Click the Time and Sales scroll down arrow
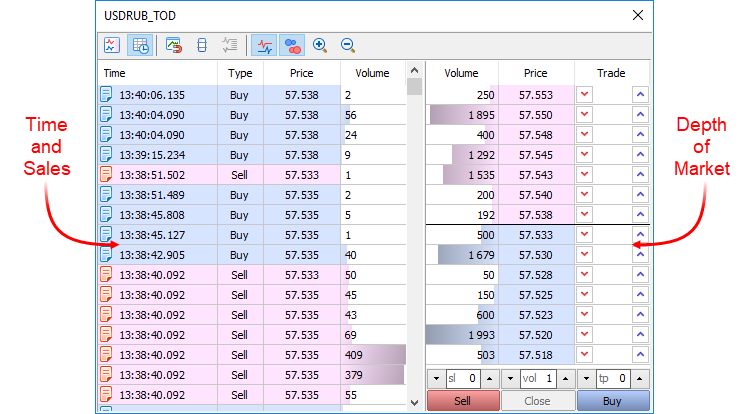 tap(415, 403)
